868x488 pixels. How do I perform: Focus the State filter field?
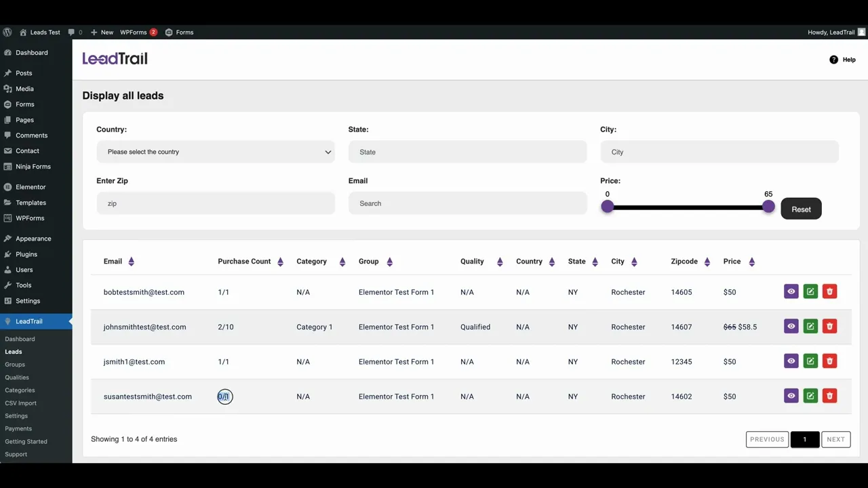point(467,152)
